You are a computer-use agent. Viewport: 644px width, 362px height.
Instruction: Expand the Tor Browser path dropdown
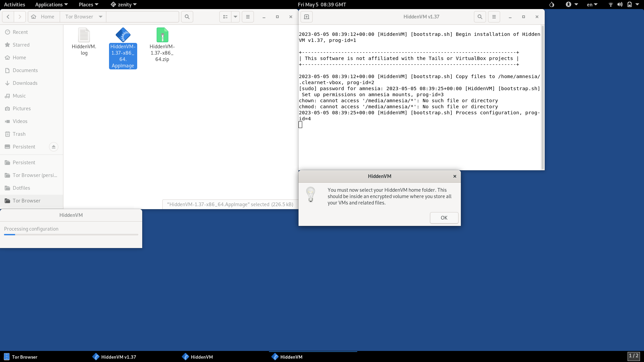(x=100, y=17)
